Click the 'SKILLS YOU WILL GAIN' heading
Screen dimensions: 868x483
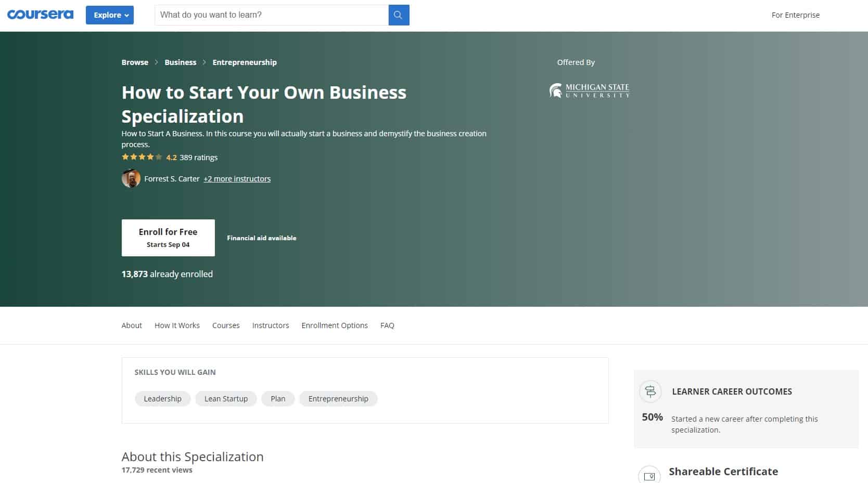tap(175, 372)
